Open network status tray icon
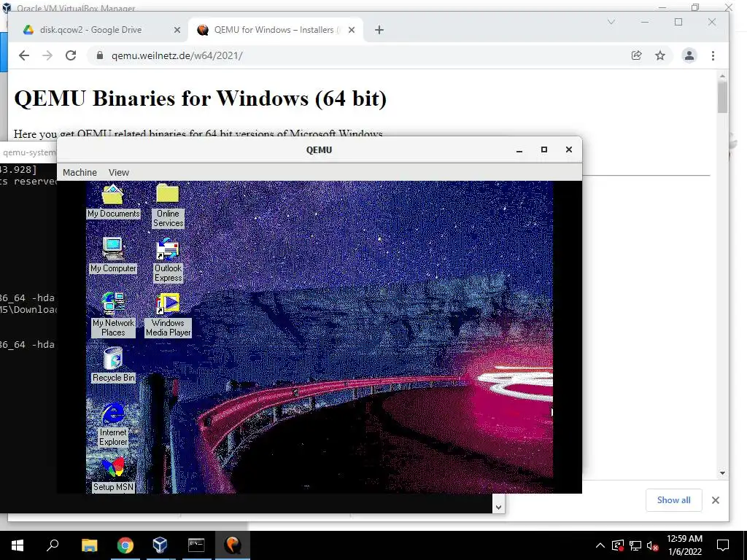 click(x=635, y=545)
